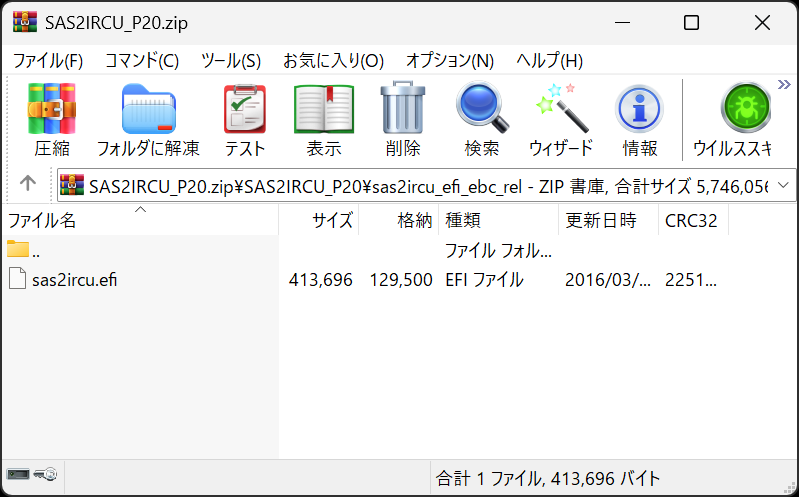
Task: Go up one folder with arrow button
Action: [x=28, y=182]
